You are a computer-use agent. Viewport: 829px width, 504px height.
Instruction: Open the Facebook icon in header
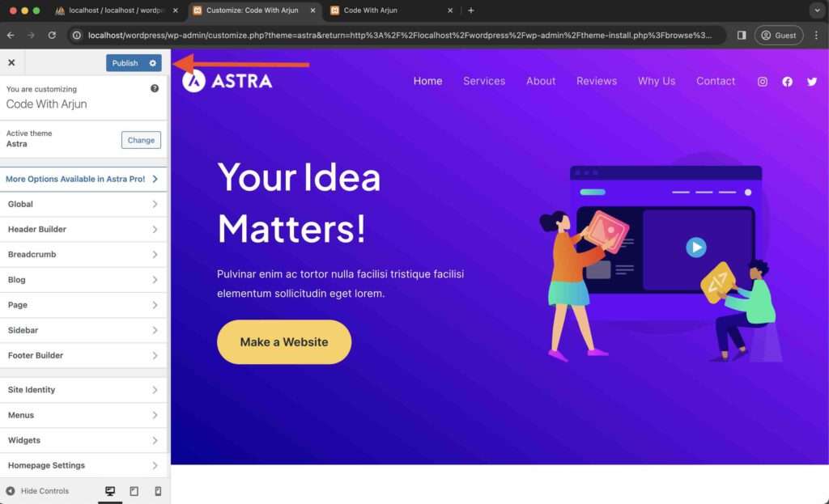pyautogui.click(x=787, y=82)
